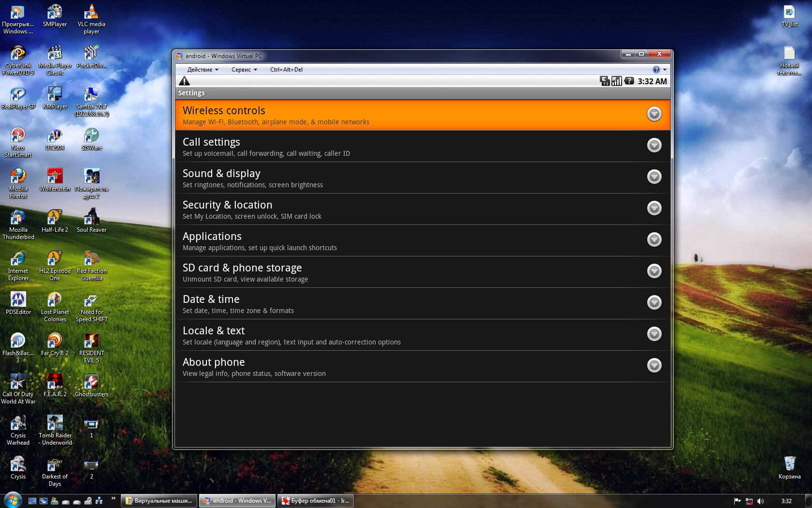Switch to Буфер обмена01 taskbar window
Viewport: 812px width, 508px height.
(315, 501)
